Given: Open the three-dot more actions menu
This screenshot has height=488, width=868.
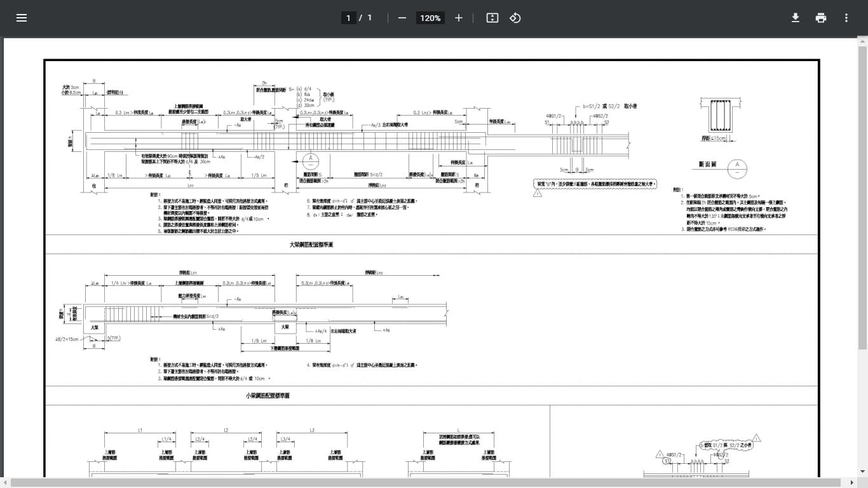Looking at the screenshot, I should tap(846, 18).
